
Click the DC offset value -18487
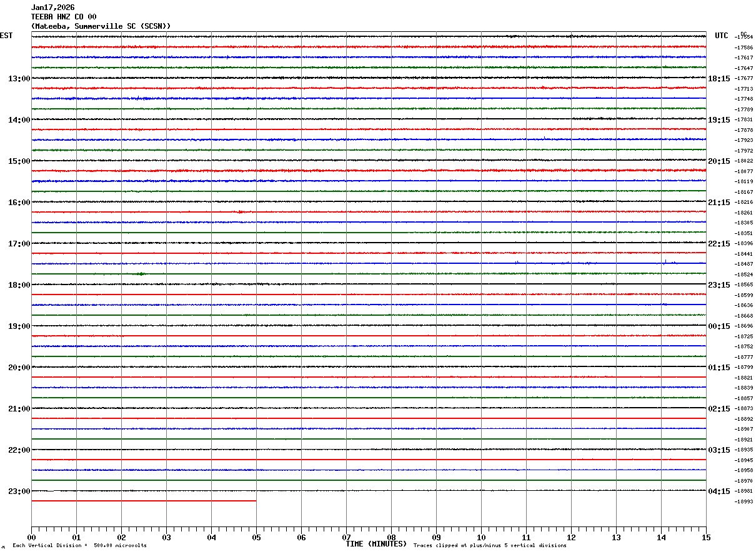744,264
